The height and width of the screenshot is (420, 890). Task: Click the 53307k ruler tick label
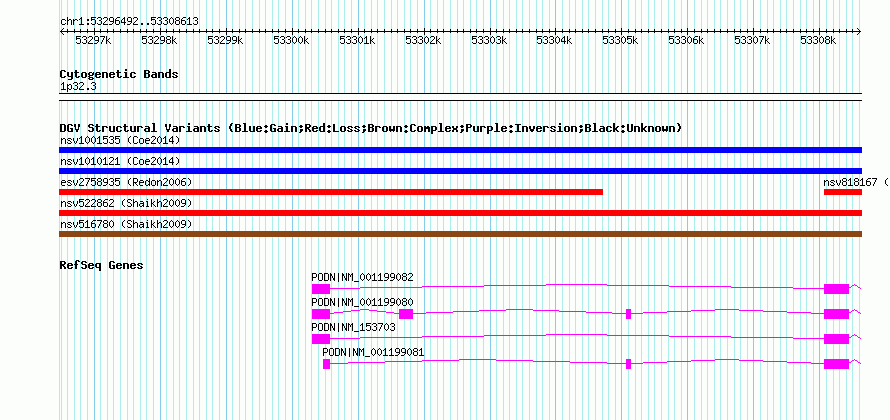pyautogui.click(x=752, y=40)
